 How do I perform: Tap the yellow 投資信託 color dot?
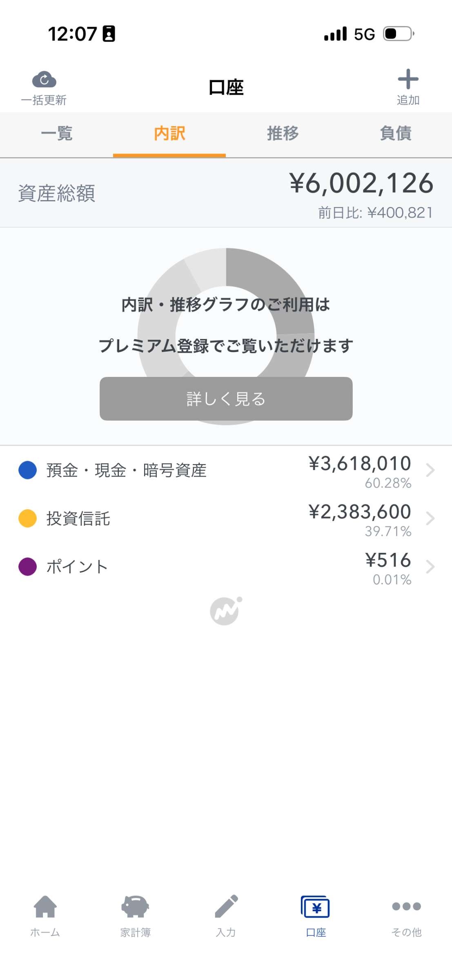pyautogui.click(x=28, y=519)
